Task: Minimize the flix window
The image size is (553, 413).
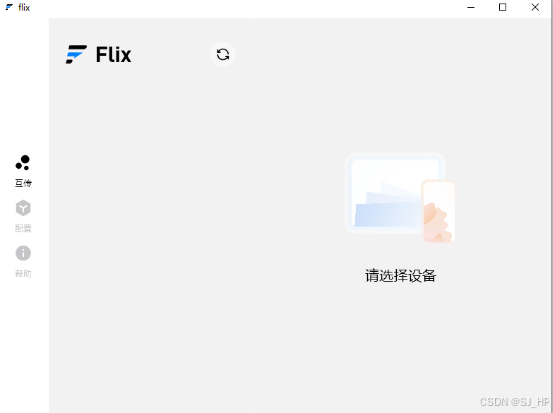Action: [471, 7]
